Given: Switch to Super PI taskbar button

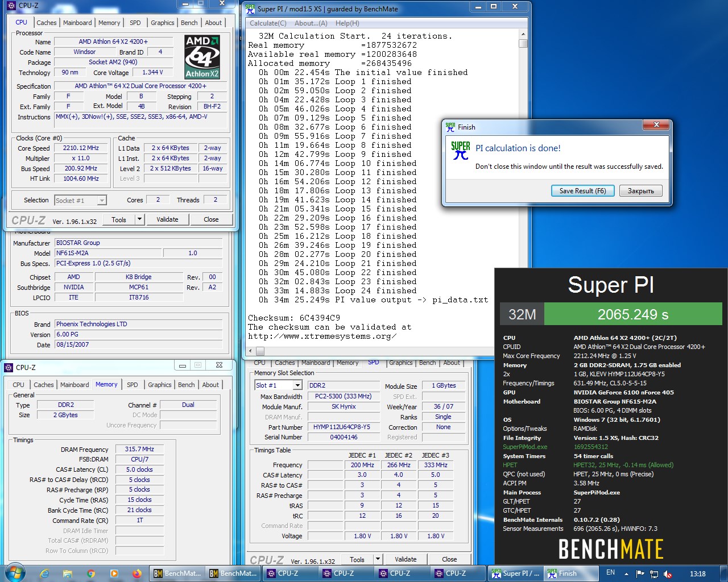Looking at the screenshot, I should [515, 573].
